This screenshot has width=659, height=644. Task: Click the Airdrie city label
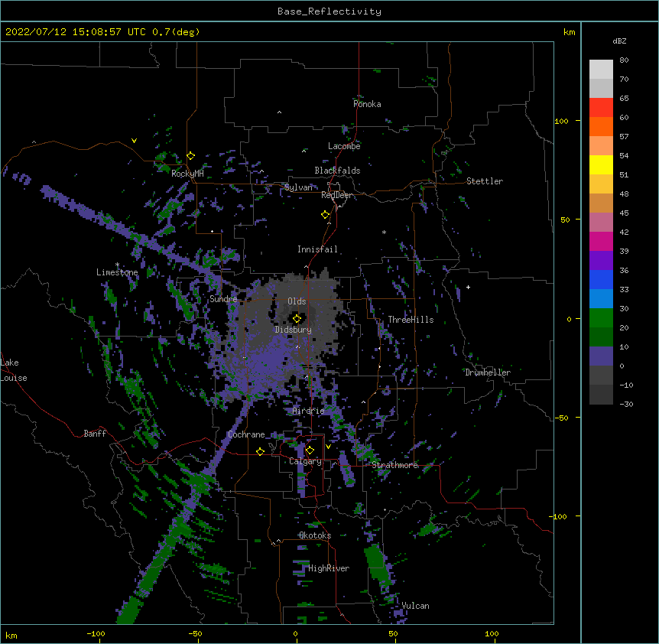click(x=309, y=411)
